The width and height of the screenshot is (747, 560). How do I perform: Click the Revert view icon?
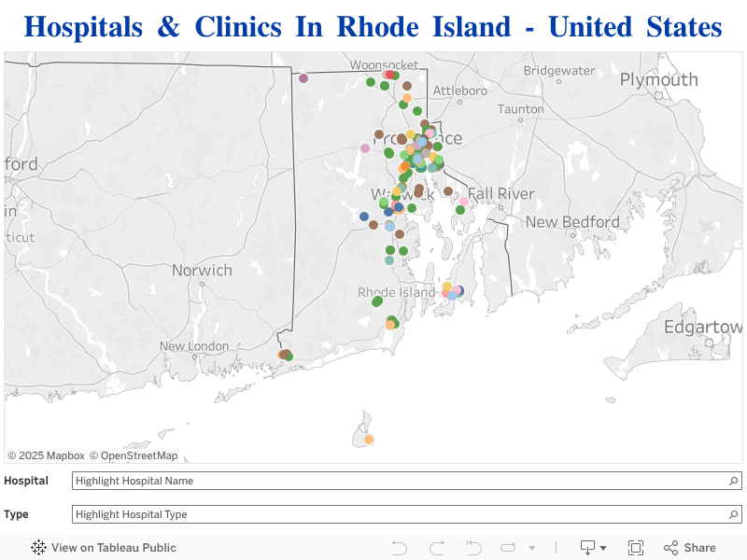[473, 548]
